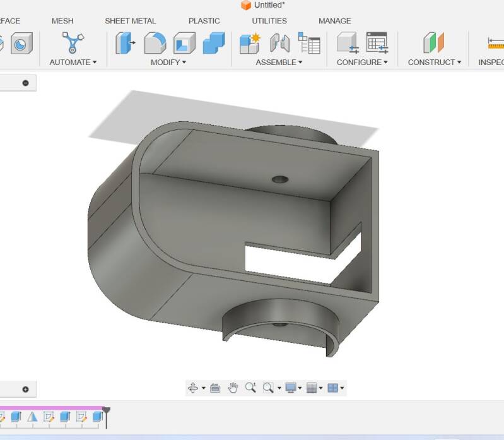Screen dimensions: 504x440
Task: Click the Look At icon in navigation bar
Action: coord(215,388)
